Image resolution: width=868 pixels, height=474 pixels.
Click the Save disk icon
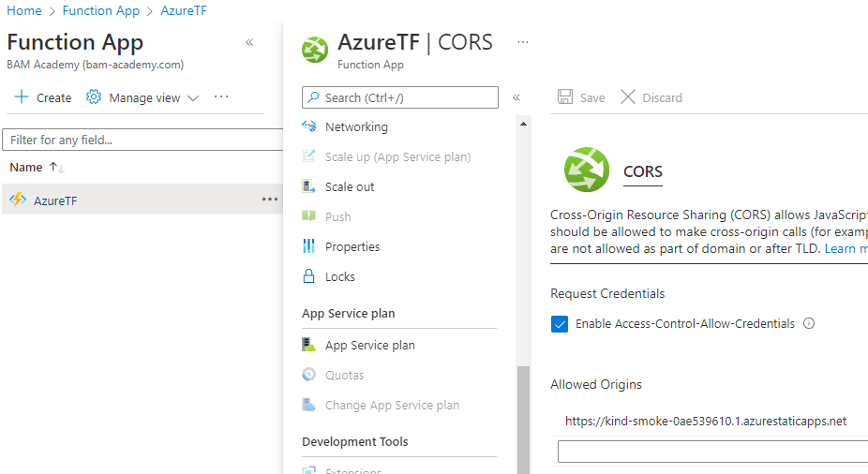tap(565, 97)
